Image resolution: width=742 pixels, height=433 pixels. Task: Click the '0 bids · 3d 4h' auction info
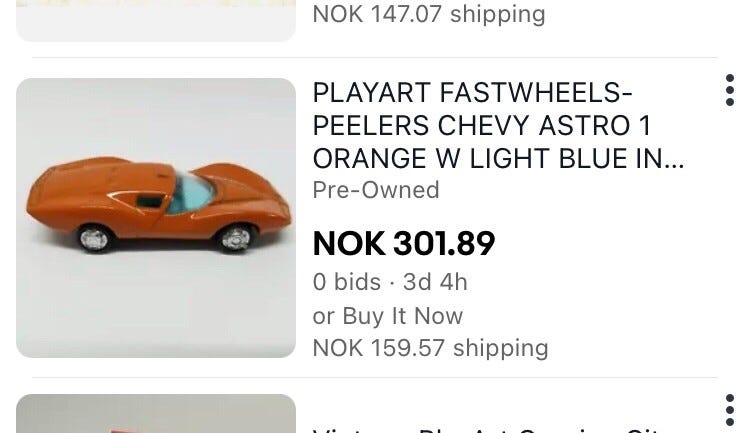click(390, 282)
